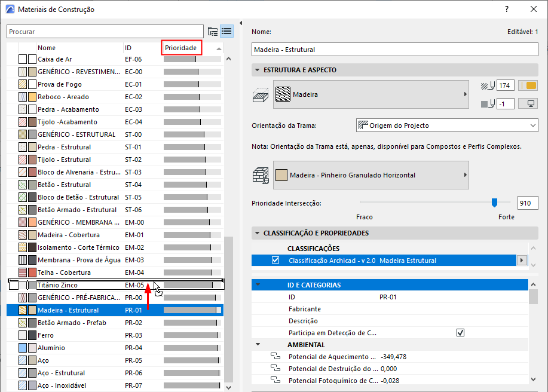Toggle Participa em Detecção de Colisões checkbox
Viewport: 548px width, 392px height.
(460, 333)
